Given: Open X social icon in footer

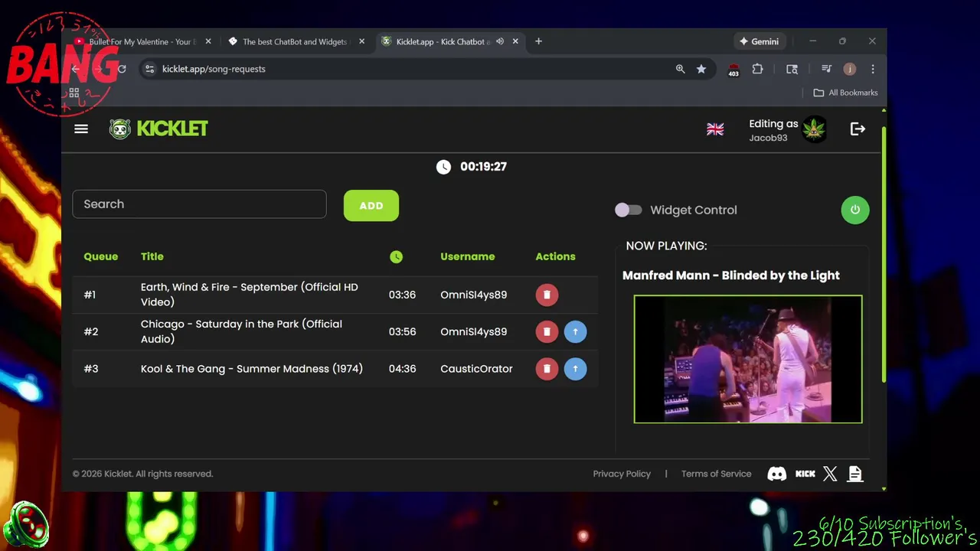Looking at the screenshot, I should coord(830,474).
